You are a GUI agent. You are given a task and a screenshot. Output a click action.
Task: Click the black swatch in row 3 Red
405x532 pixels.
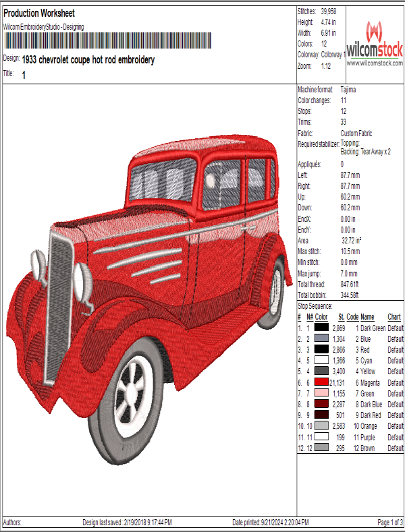click(x=321, y=349)
